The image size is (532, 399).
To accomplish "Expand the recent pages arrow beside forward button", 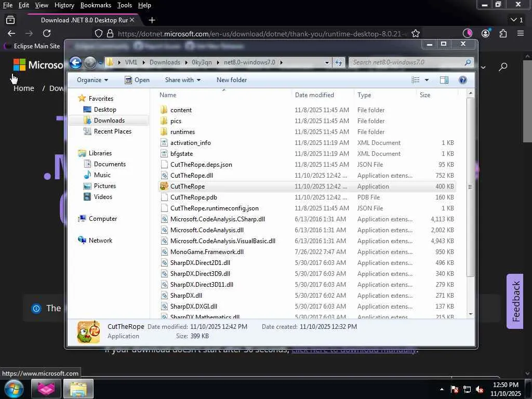I will point(100,63).
